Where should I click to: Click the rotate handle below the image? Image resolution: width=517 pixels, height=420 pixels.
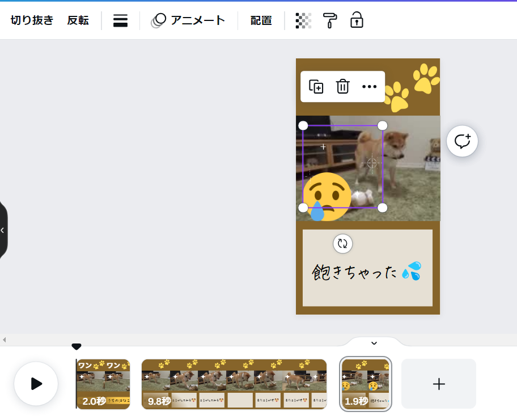click(342, 244)
